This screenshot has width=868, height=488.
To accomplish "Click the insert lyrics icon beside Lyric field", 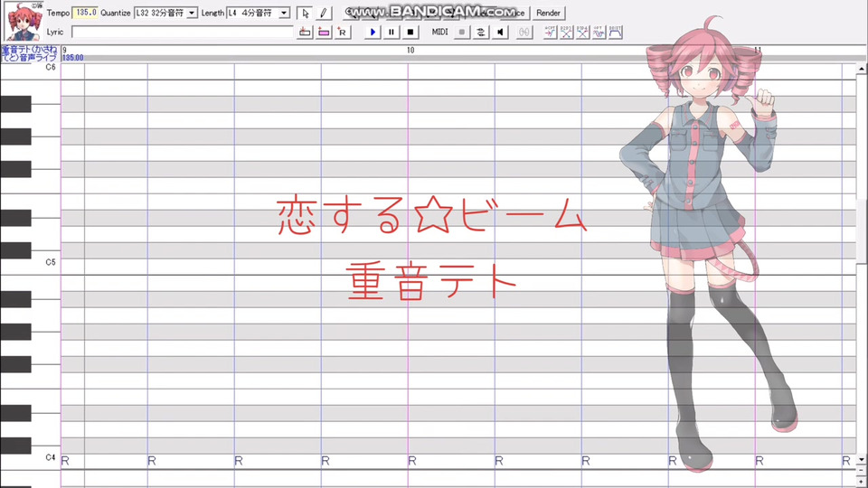I will pyautogui.click(x=305, y=33).
